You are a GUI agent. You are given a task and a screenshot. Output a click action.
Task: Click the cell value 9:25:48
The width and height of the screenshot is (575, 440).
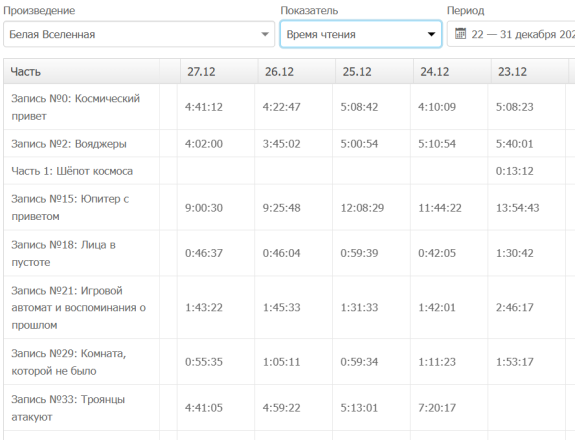tap(281, 208)
